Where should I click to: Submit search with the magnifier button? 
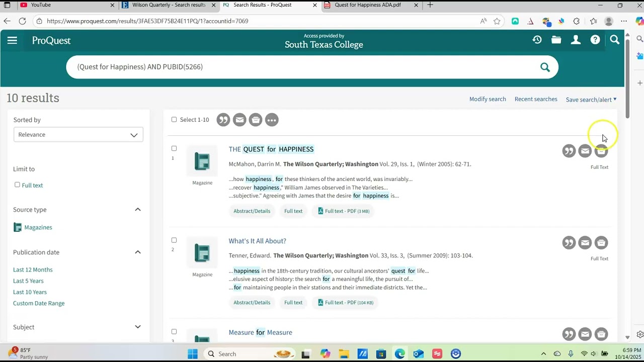[x=545, y=67]
